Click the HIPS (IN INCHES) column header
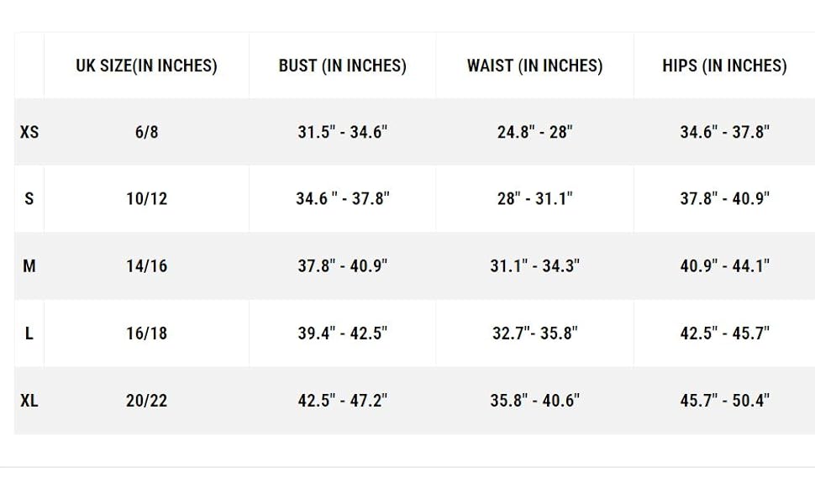 pos(724,66)
